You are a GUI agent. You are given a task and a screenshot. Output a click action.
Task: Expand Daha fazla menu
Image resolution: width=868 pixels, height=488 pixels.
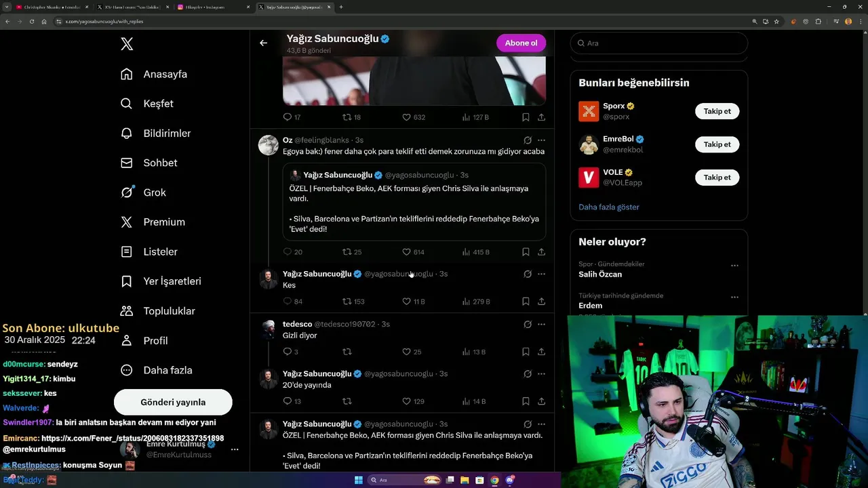coord(156,370)
